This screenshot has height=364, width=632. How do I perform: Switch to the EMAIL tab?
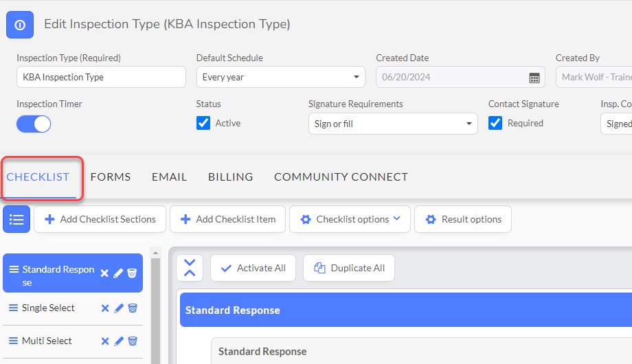[169, 177]
